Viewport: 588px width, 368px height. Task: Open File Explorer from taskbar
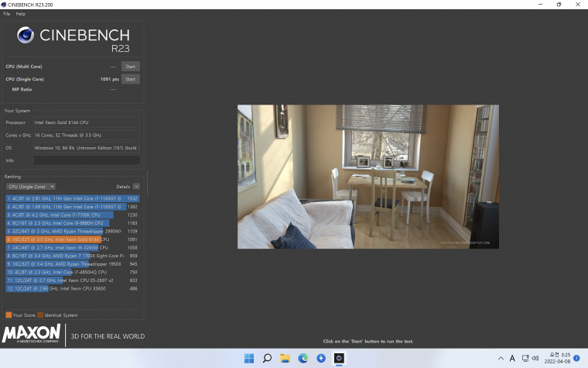(285, 358)
